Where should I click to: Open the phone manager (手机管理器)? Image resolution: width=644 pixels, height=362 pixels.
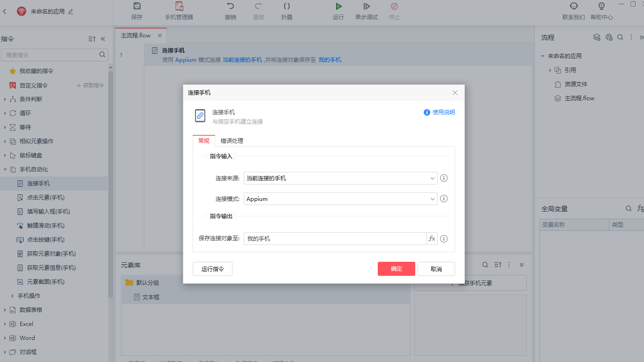click(x=179, y=7)
